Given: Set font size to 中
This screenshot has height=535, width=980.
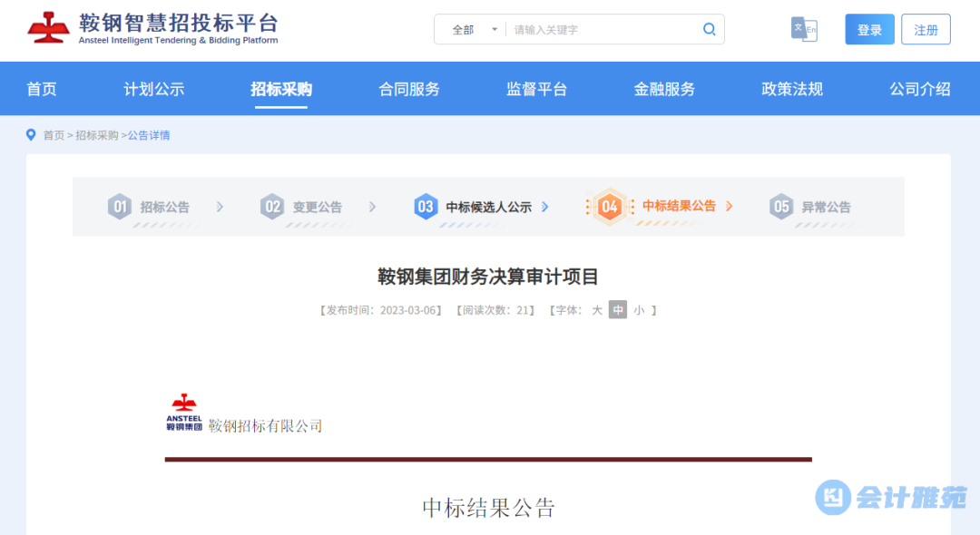Looking at the screenshot, I should point(618,309).
